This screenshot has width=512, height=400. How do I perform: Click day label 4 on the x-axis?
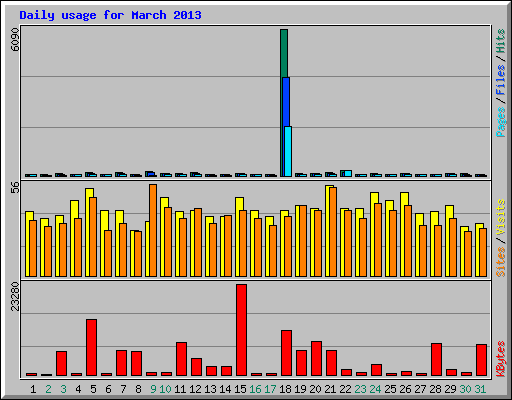point(78,389)
